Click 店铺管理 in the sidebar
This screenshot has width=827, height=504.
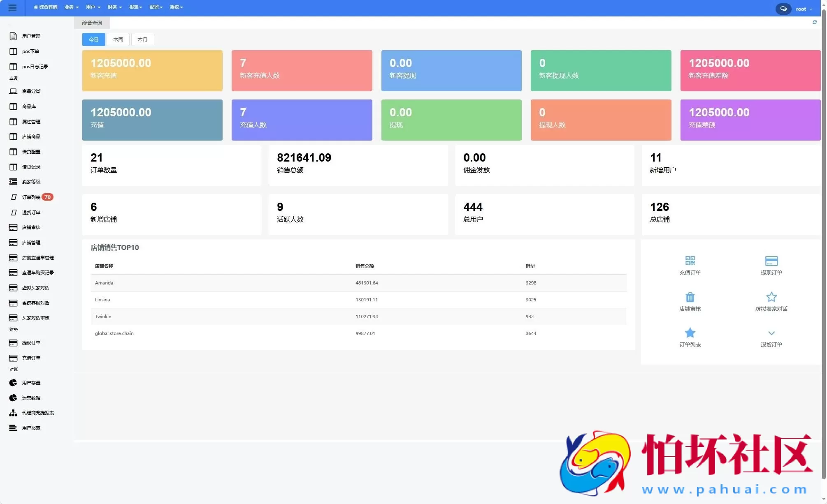point(31,242)
